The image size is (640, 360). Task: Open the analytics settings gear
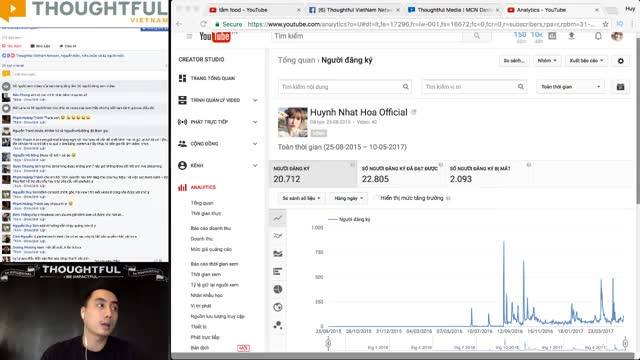coord(620,61)
